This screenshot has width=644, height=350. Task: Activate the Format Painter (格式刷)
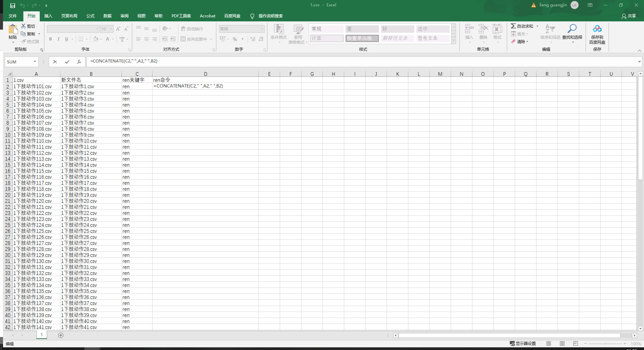(30, 41)
